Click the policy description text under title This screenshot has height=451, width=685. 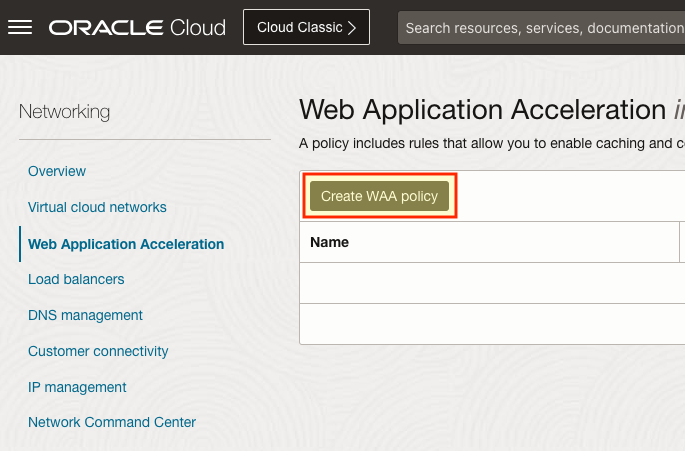(x=490, y=143)
